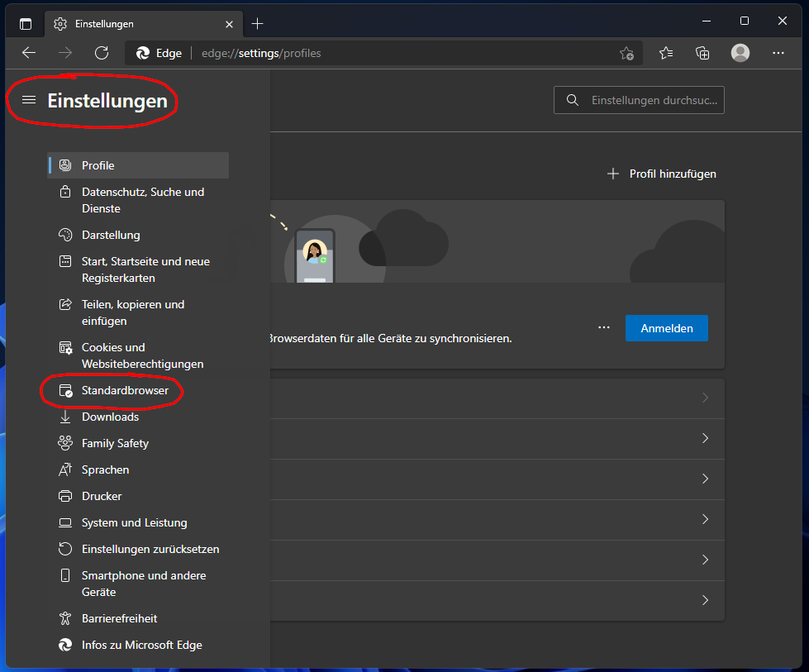The height and width of the screenshot is (672, 809).
Task: Open profile more options ellipsis beside Anmelden
Action: (604, 327)
